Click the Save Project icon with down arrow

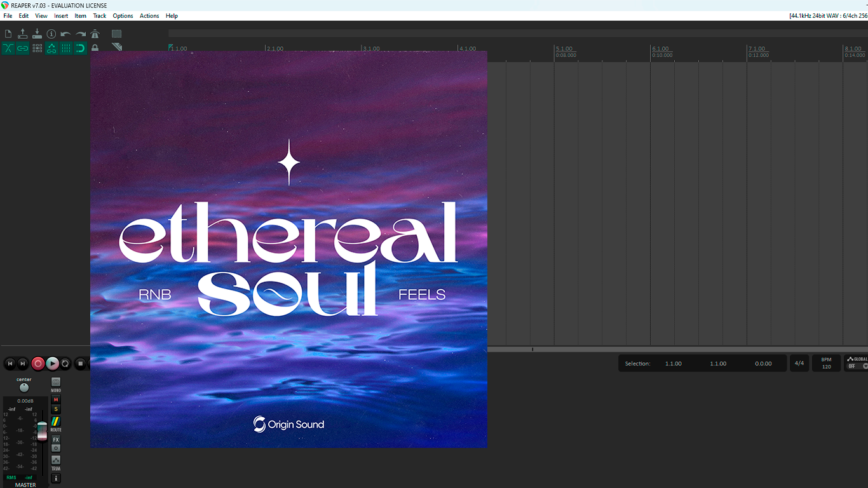click(x=37, y=34)
